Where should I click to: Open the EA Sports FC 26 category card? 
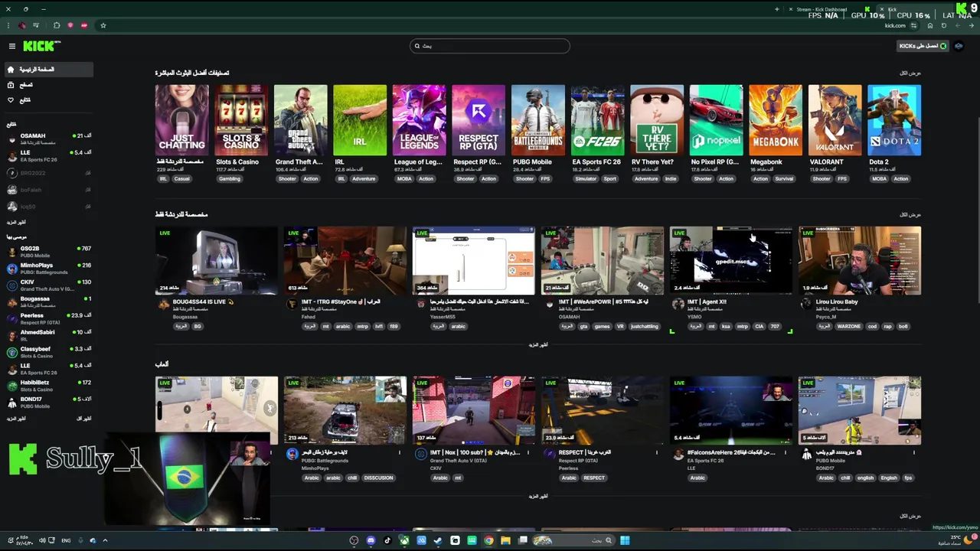pyautogui.click(x=597, y=120)
